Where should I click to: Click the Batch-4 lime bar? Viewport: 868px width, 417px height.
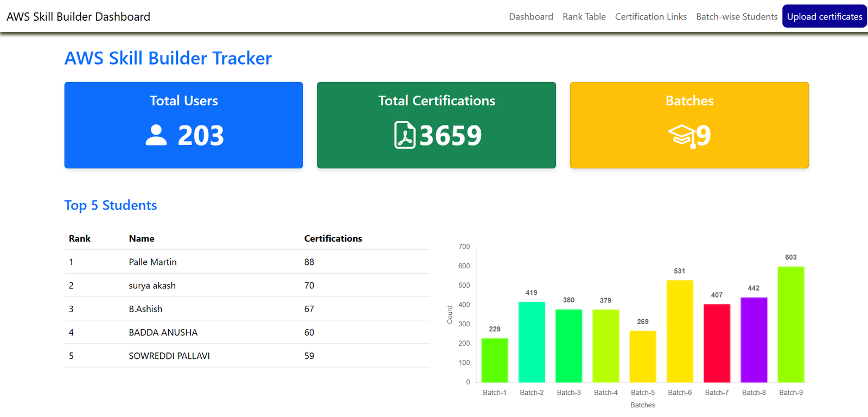[606, 346]
